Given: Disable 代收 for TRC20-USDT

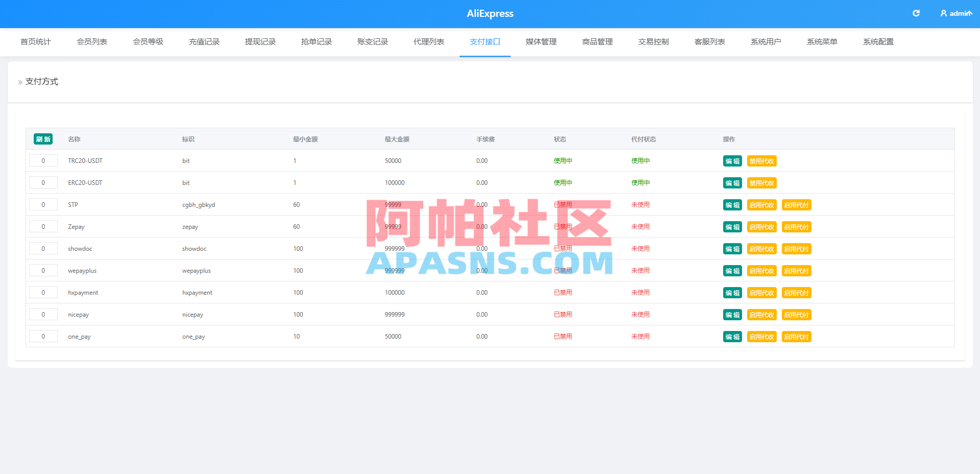Looking at the screenshot, I should pyautogui.click(x=762, y=161).
